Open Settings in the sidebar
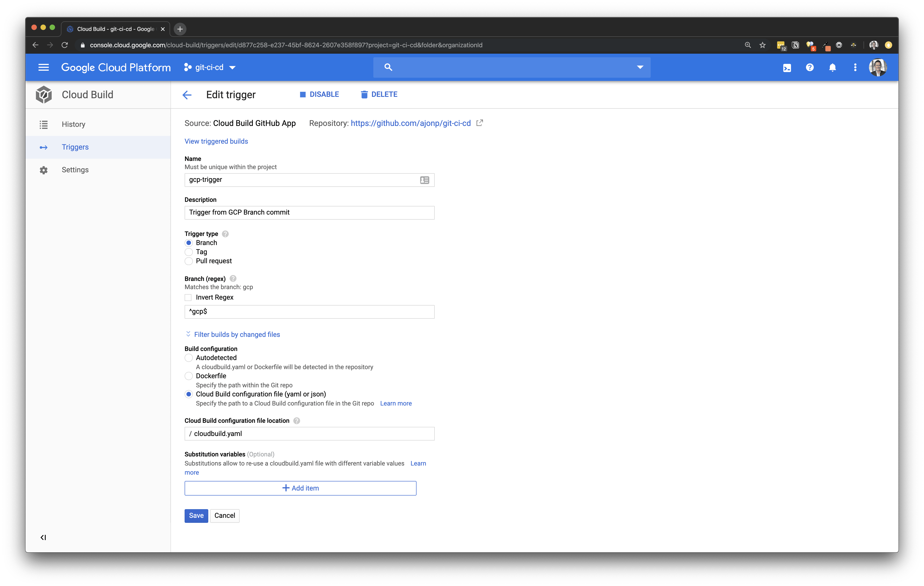Screen dimensions: 924x586 click(98, 170)
